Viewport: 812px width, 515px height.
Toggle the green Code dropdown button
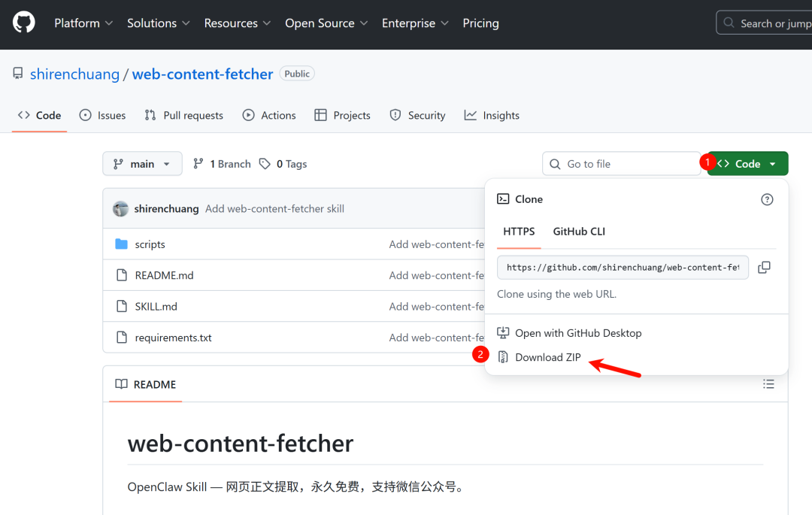pyautogui.click(x=747, y=164)
